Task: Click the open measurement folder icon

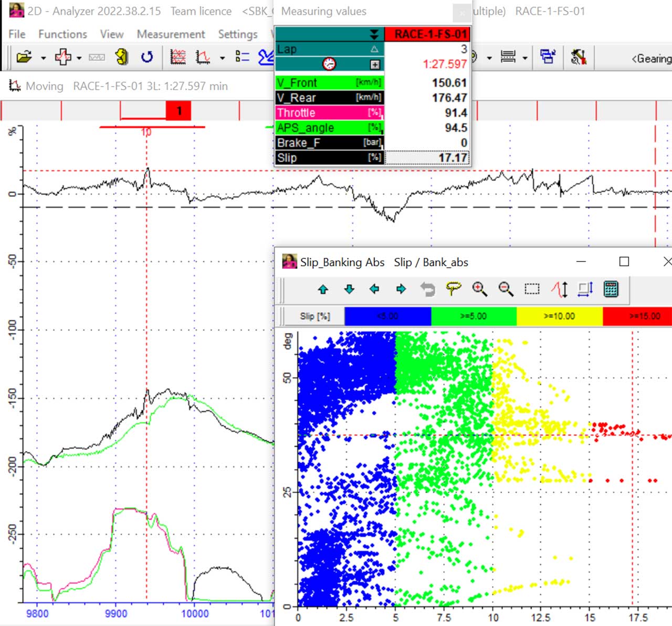Action: pyautogui.click(x=24, y=57)
